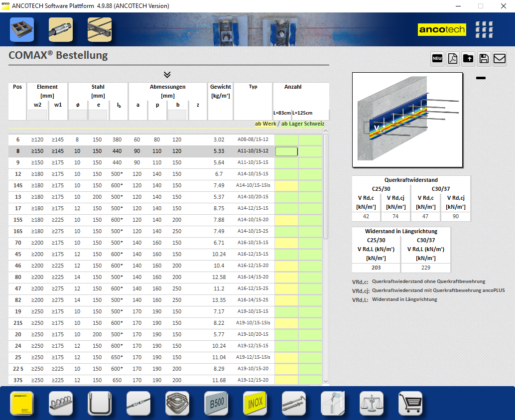Open the INOX stainless steel category

pyautogui.click(x=255, y=403)
